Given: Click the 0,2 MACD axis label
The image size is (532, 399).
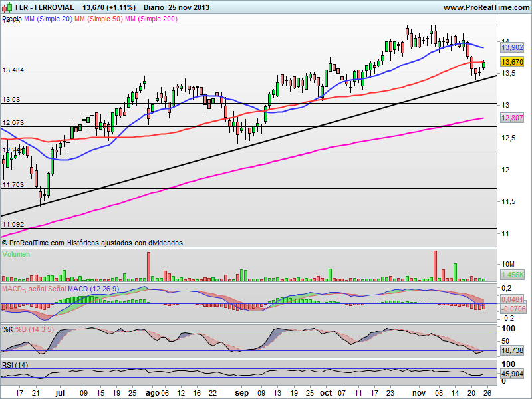Looking at the screenshot, I should 506,288.
